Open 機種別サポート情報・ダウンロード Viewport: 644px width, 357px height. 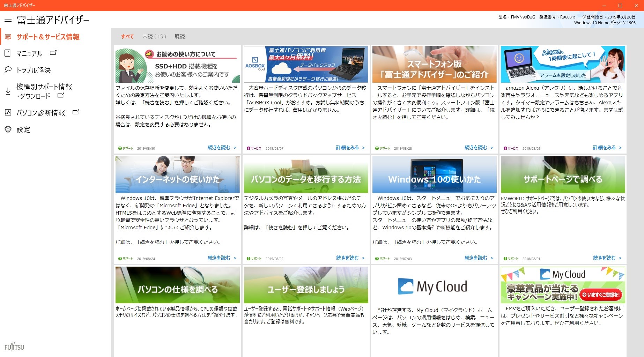[x=44, y=91]
